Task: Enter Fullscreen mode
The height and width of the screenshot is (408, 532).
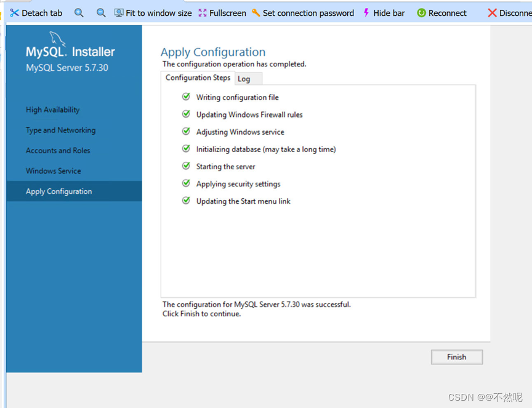Action: [x=222, y=13]
